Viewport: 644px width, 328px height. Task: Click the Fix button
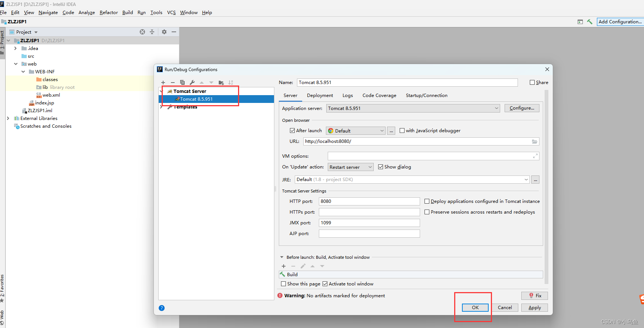pos(535,295)
